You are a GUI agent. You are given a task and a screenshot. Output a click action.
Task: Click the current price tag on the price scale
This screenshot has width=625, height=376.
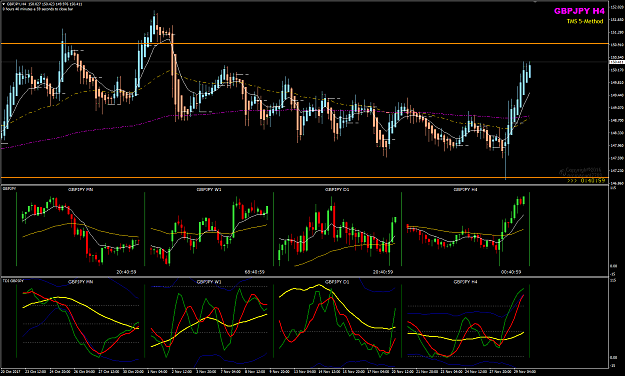pos(617,63)
